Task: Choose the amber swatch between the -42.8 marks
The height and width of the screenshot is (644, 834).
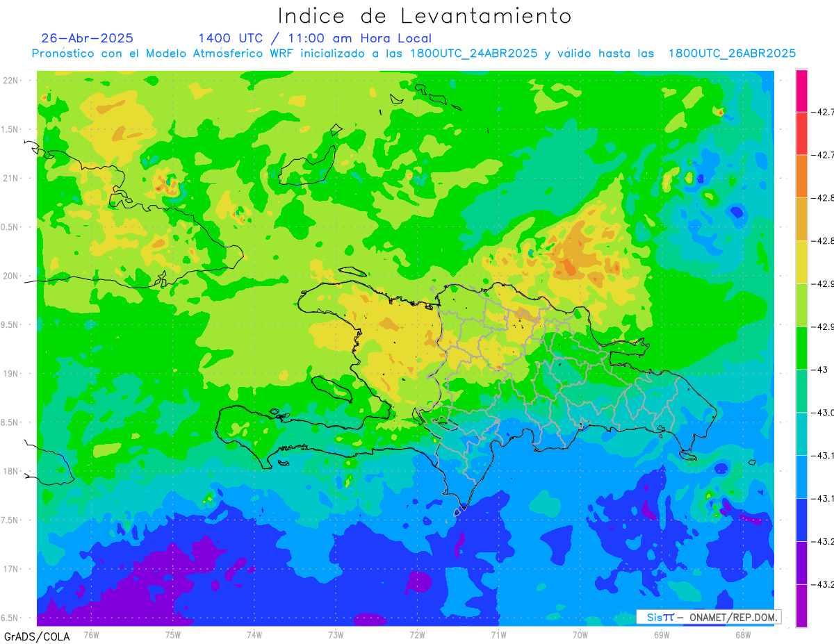Action: pos(801,220)
